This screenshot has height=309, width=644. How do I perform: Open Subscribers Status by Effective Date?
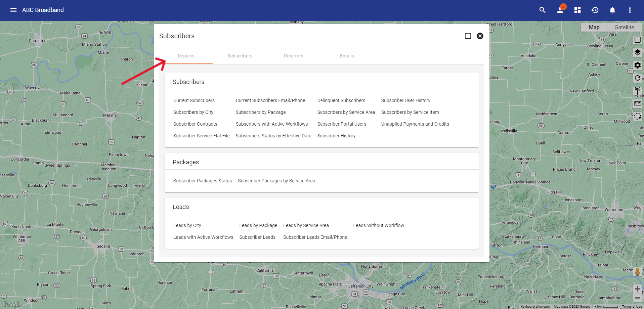(x=273, y=136)
